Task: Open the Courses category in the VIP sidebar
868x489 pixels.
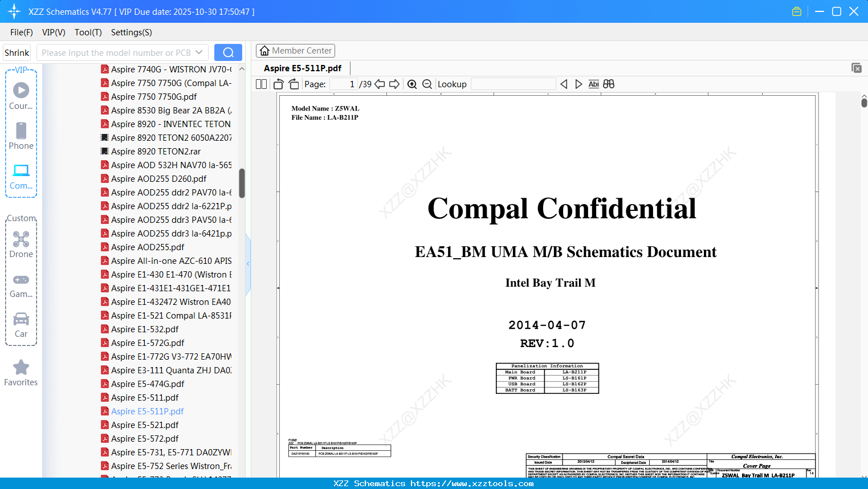Action: click(21, 96)
